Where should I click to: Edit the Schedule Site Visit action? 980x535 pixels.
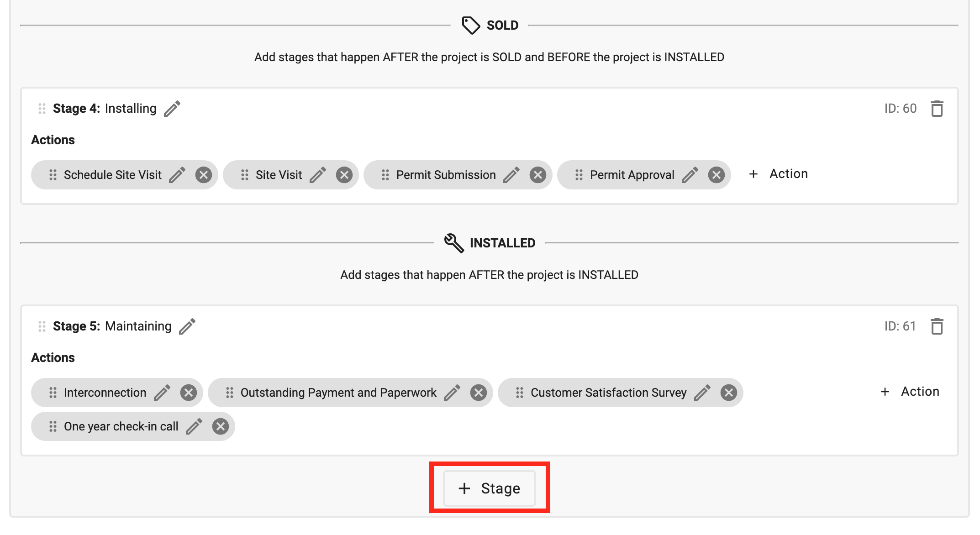pos(177,175)
